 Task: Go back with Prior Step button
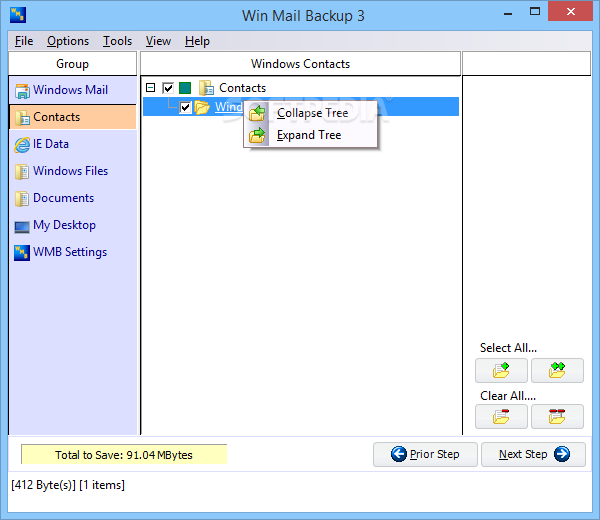tap(425, 454)
